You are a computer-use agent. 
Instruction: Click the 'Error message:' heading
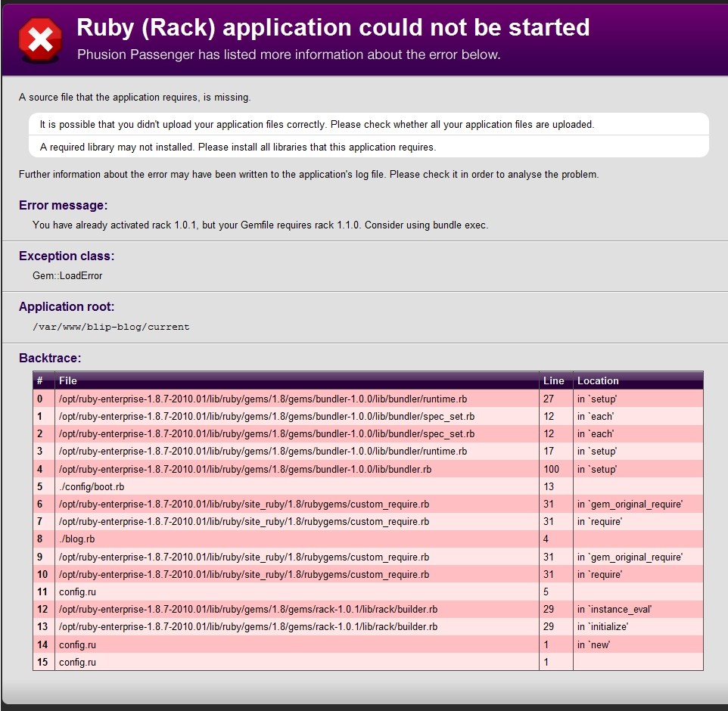[x=63, y=205]
